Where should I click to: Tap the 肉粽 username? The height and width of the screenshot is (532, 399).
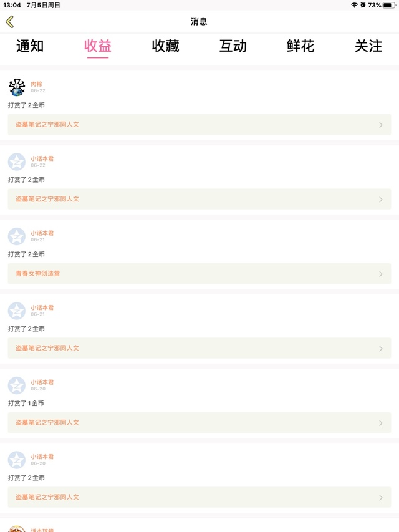point(36,84)
